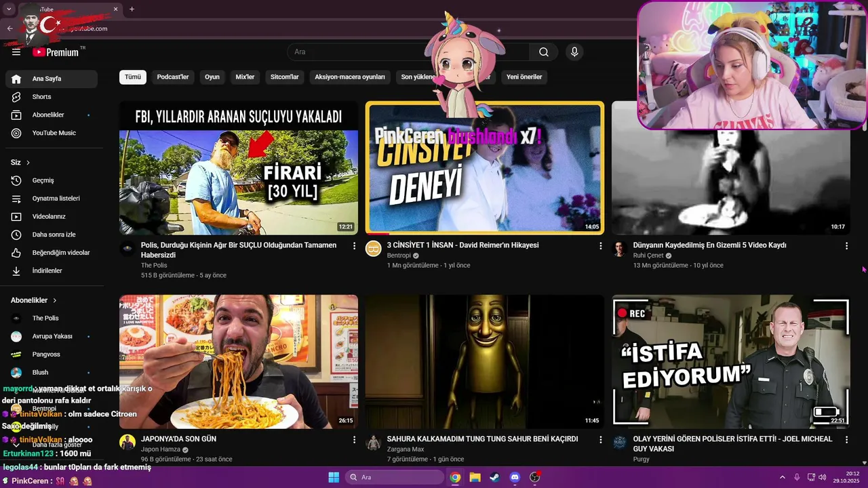Open options menu for 3 CİNSİYET 1 İNSAN video
This screenshot has height=488, width=868.
pos(600,246)
